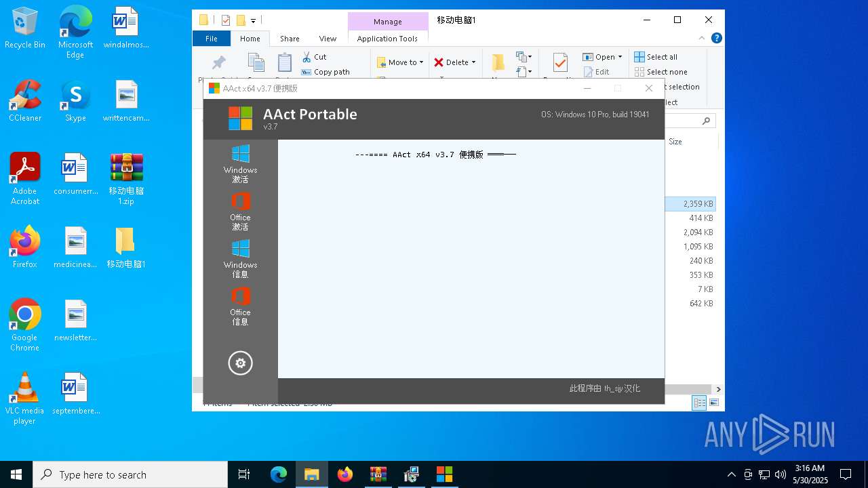Open the Windows Start menu
The width and height of the screenshot is (868, 488).
pyautogui.click(x=16, y=474)
